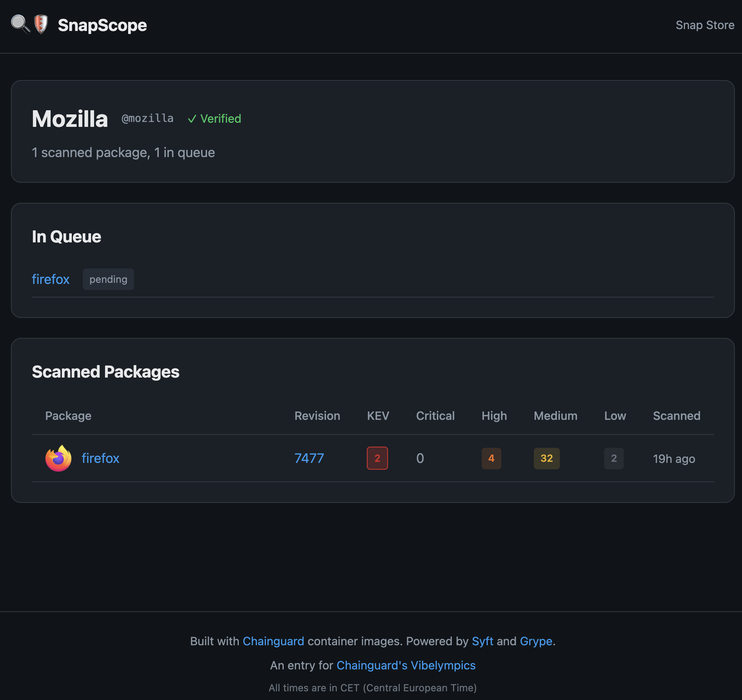Open firefox link in the In Queue section
The width and height of the screenshot is (742, 700).
click(x=51, y=279)
